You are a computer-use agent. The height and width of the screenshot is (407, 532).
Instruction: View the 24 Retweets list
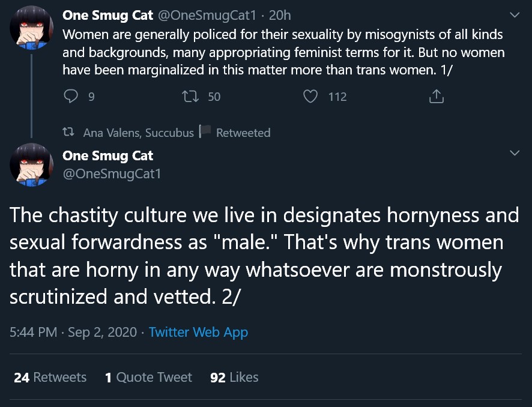coord(50,377)
